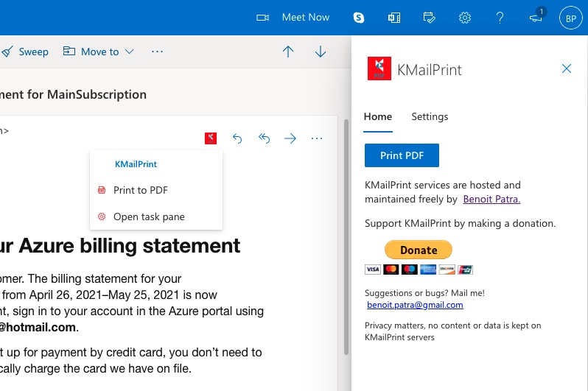Click the Sweep broom icon

click(x=7, y=52)
